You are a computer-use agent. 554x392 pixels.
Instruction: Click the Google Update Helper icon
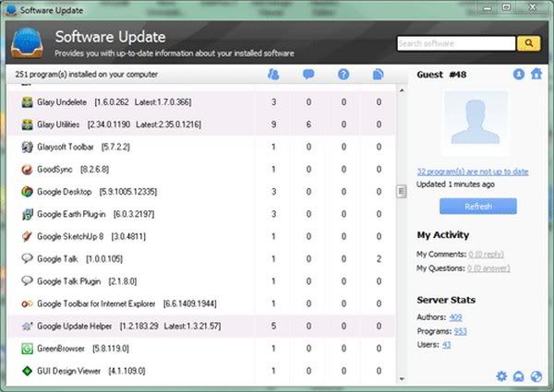[x=27, y=326]
